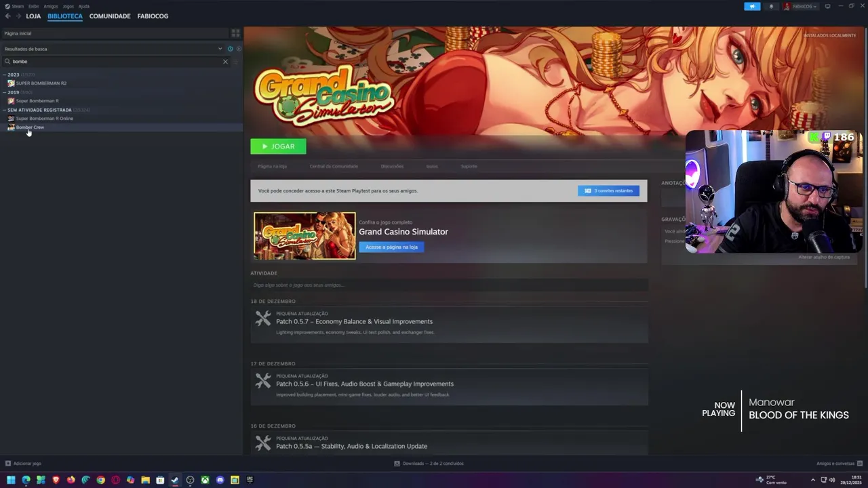Open Xbox app in the taskbar
Viewport: 868px width, 488px height.
(205, 480)
